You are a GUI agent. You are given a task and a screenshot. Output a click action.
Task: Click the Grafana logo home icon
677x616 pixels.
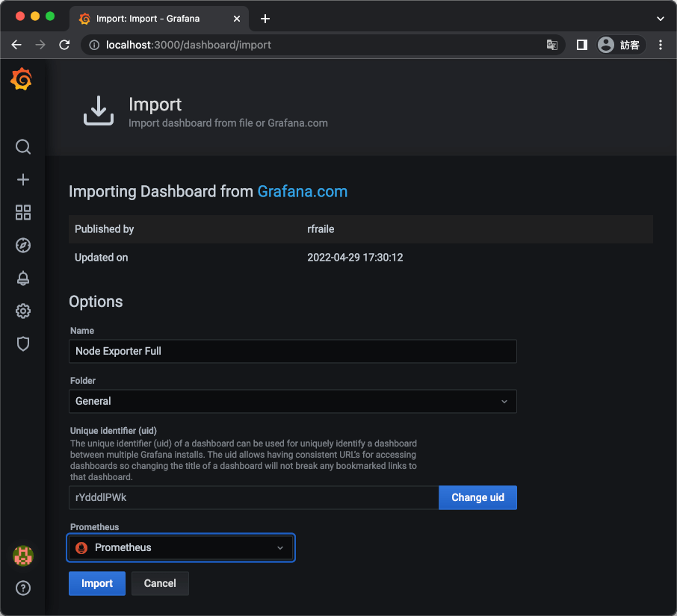22,79
